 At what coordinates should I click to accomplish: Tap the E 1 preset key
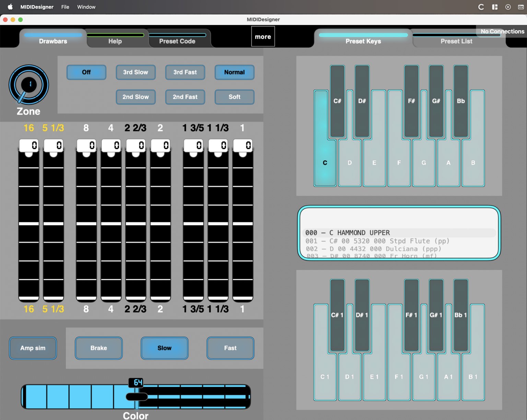click(375, 377)
